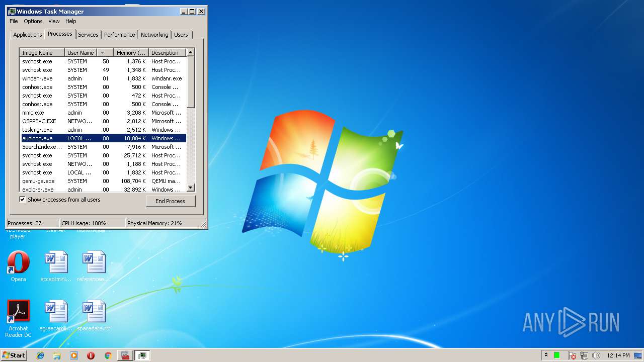Click the Physical Memory: 21% status text
The height and width of the screenshot is (362, 644).
[155, 223]
